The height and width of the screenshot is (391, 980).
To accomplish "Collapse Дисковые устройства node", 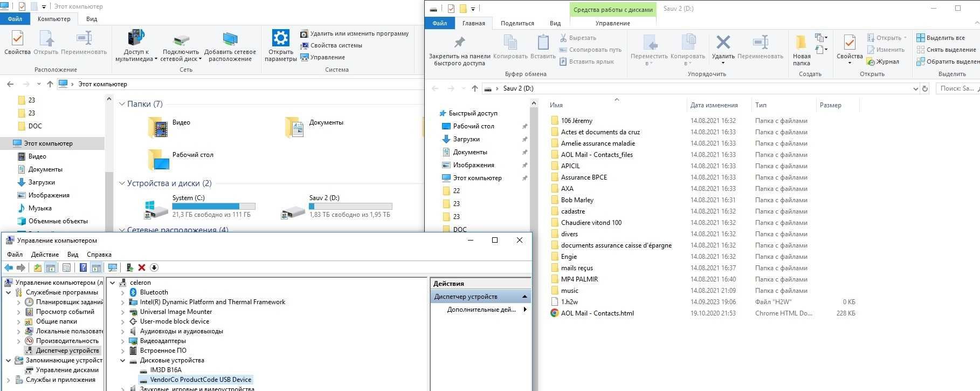I will pyautogui.click(x=122, y=360).
